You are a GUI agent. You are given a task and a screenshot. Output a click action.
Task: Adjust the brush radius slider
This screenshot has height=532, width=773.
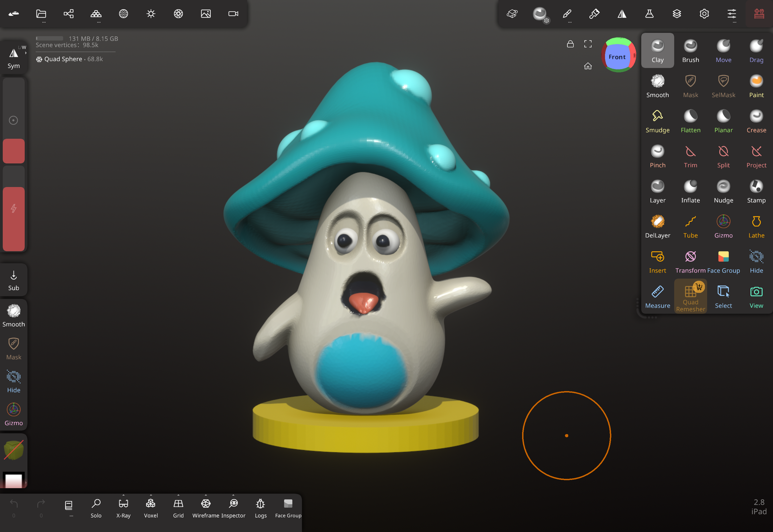(x=14, y=121)
